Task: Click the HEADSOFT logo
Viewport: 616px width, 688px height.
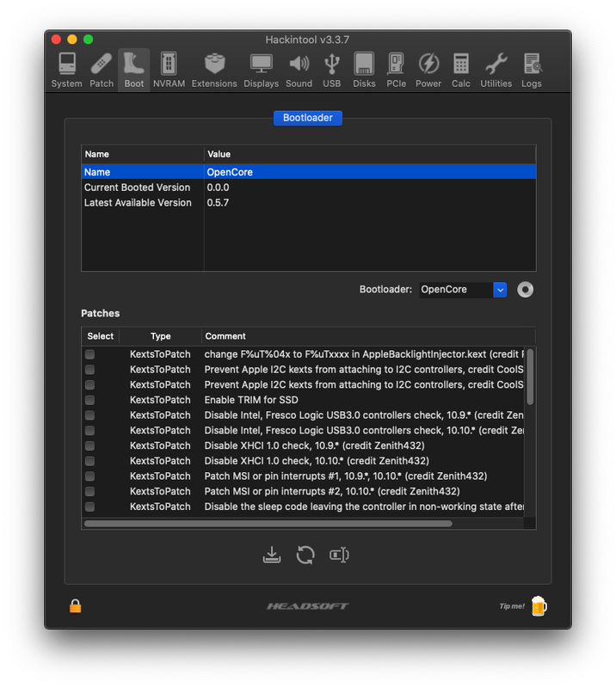Action: [308, 606]
